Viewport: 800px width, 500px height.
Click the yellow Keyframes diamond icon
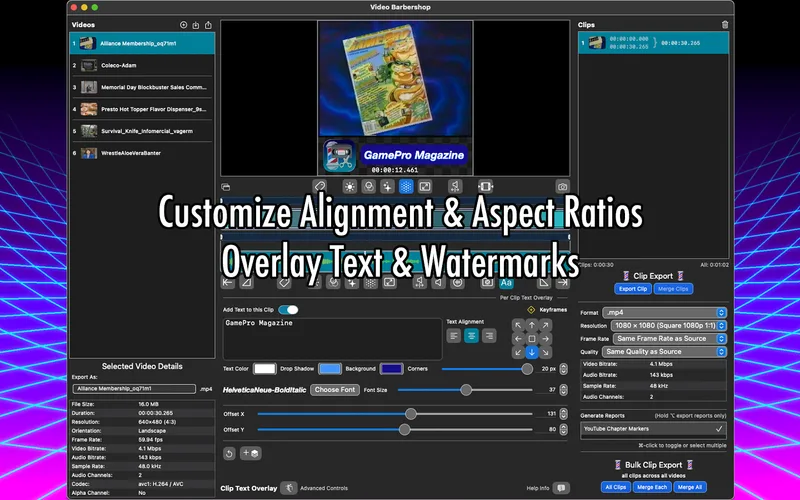pos(531,310)
